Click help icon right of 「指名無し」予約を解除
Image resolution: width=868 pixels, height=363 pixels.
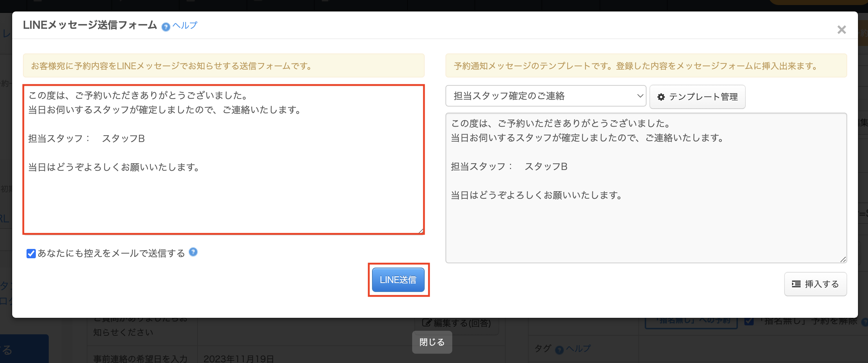click(x=864, y=322)
